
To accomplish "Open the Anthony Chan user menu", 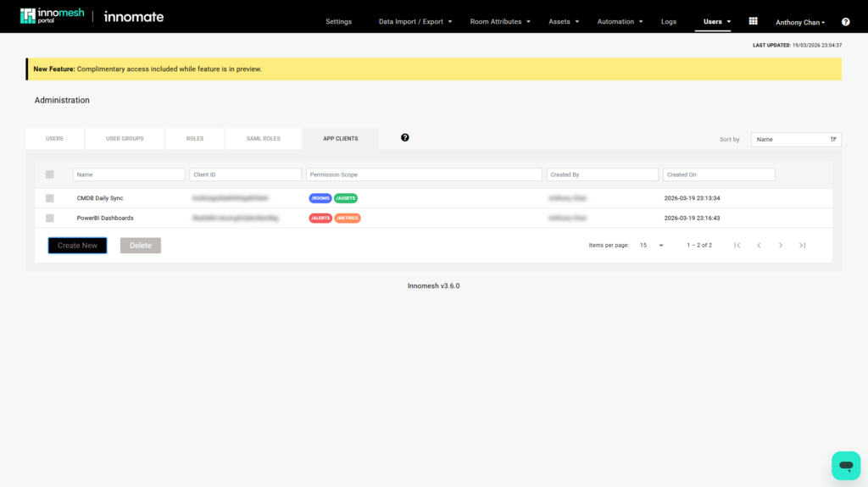I will pyautogui.click(x=799, y=22).
